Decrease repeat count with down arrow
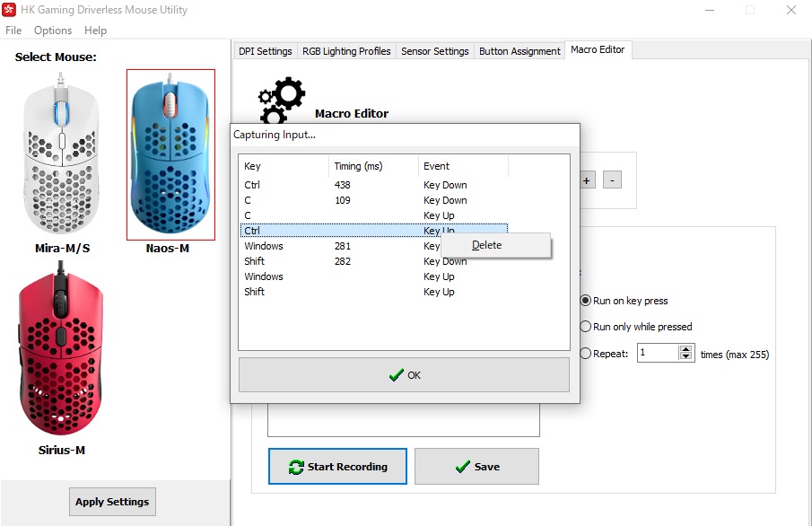This screenshot has width=812, height=526. point(685,357)
